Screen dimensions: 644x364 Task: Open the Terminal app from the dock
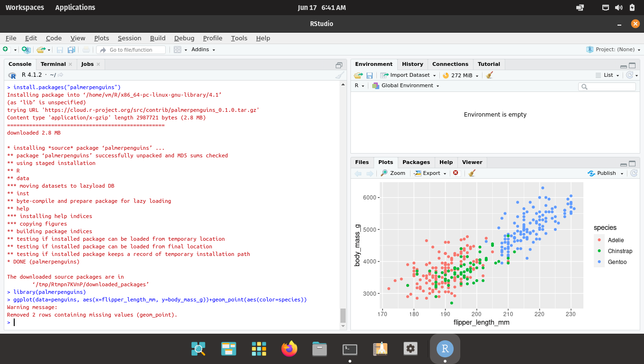tap(350, 349)
